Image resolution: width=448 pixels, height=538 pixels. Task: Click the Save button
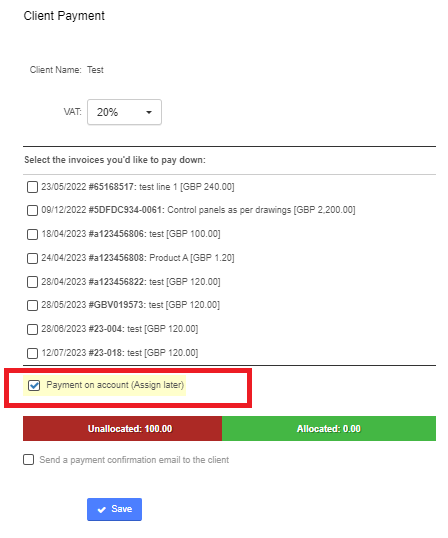click(114, 510)
